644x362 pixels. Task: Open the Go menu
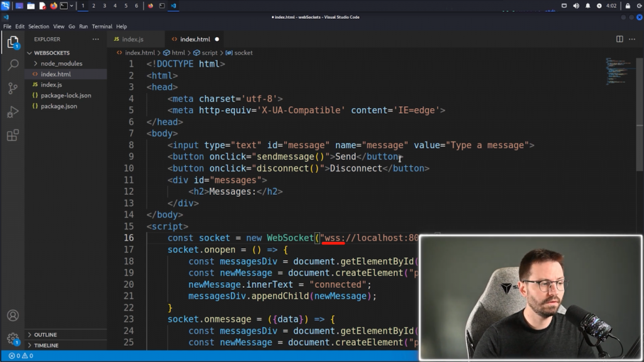(x=72, y=26)
